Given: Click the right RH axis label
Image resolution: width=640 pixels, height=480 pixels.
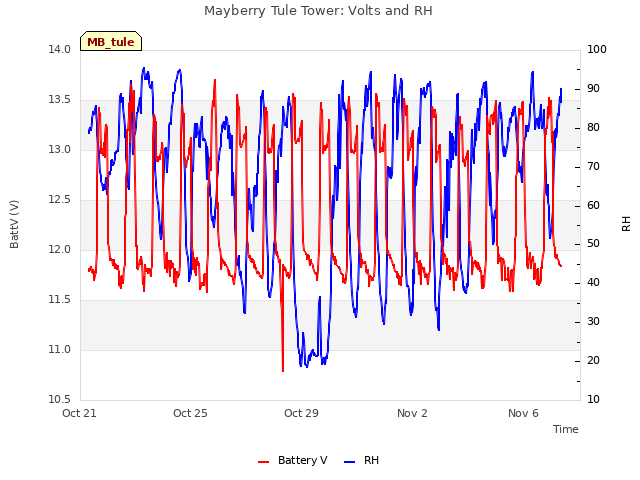Looking at the screenshot, I should pos(626,224).
